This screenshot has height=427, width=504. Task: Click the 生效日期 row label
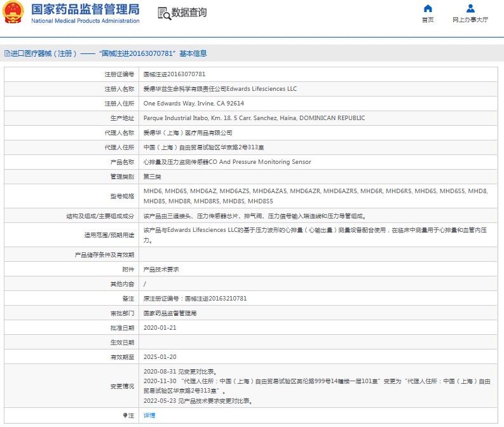click(x=122, y=342)
